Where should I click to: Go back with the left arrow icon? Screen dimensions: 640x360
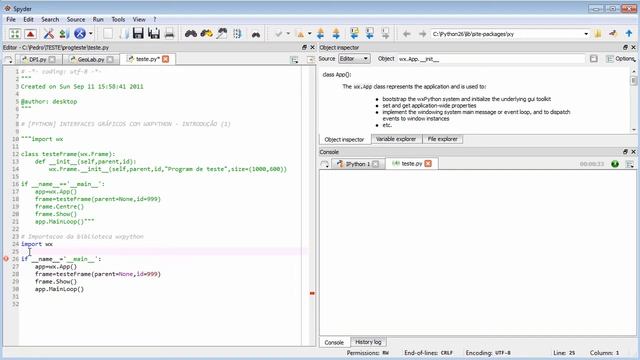click(407, 34)
